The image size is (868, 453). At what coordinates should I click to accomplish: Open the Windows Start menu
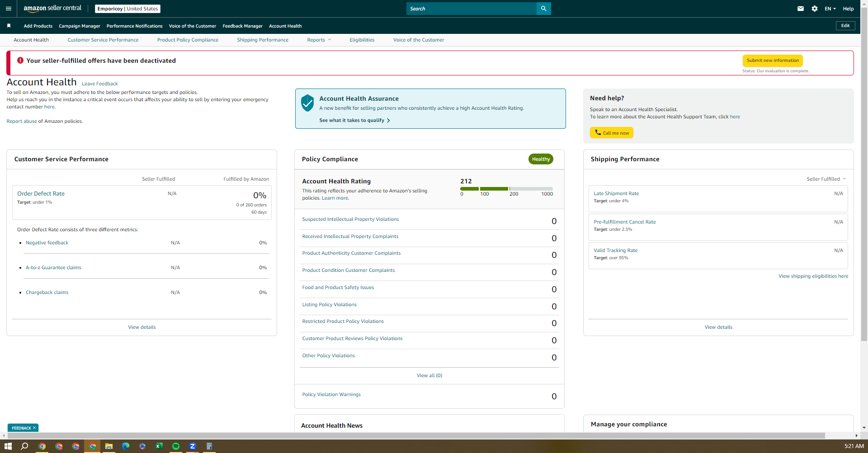click(8, 446)
